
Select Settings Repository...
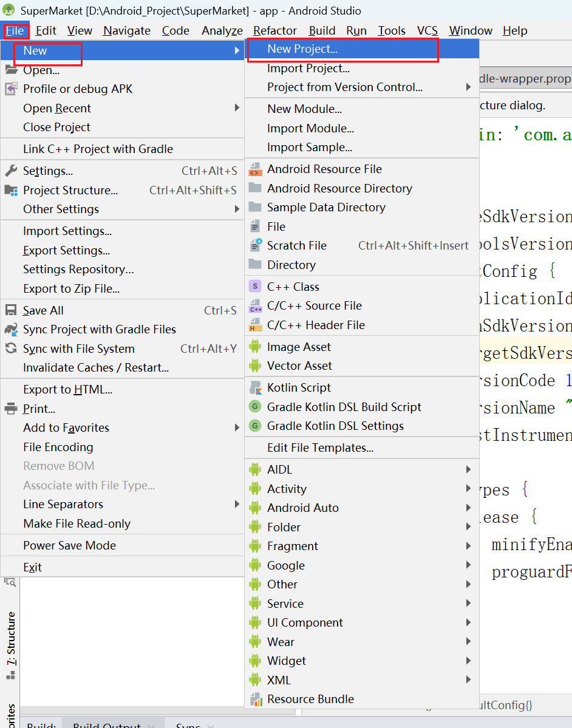123,270
